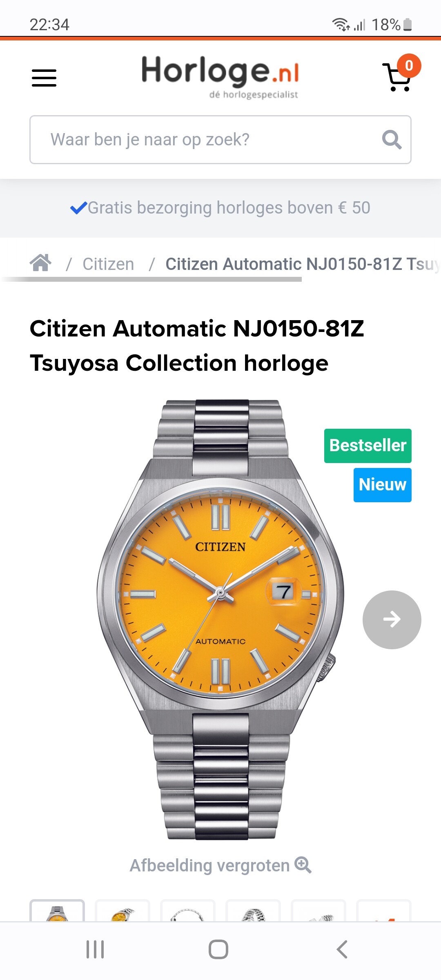Tap the search magnifier icon
The width and height of the screenshot is (441, 980).
pos(392,140)
